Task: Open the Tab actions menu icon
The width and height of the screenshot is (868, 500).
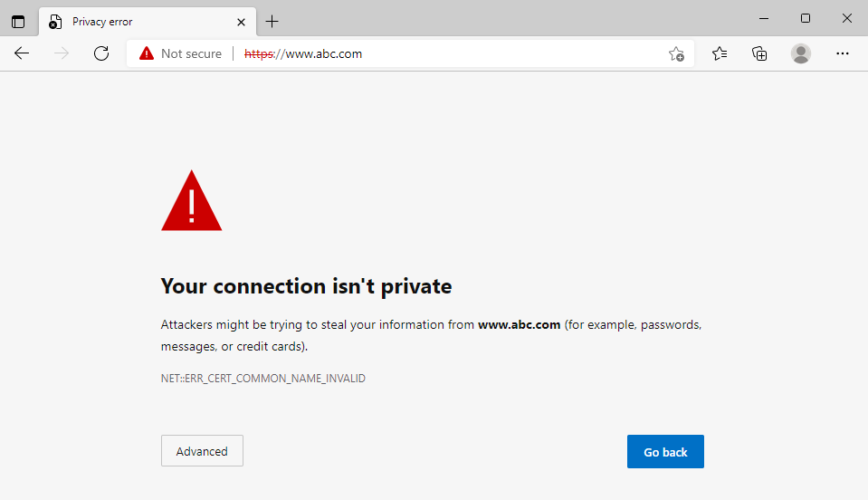Action: [18, 22]
